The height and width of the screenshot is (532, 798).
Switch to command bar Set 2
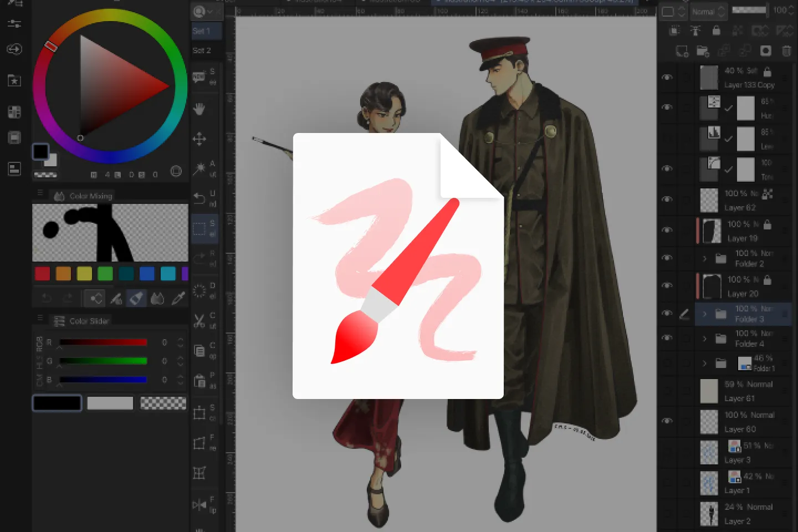click(206, 50)
